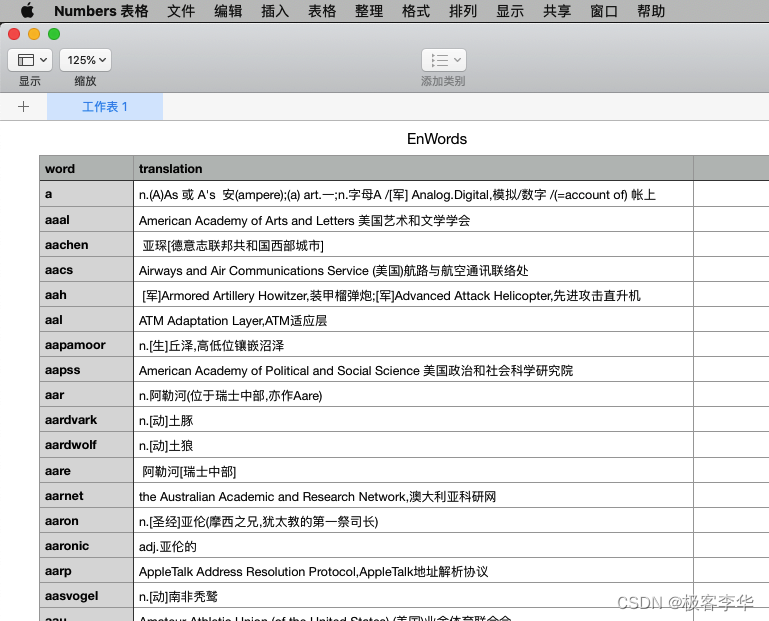Screen dimensions: 769x621
Task: Open the 125% zoom dropdown
Action: [86, 60]
